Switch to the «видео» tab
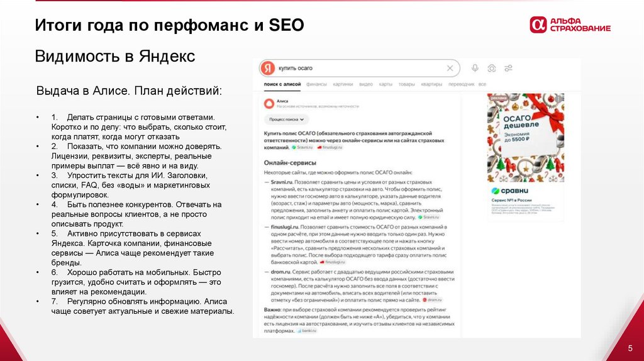 coord(366,84)
